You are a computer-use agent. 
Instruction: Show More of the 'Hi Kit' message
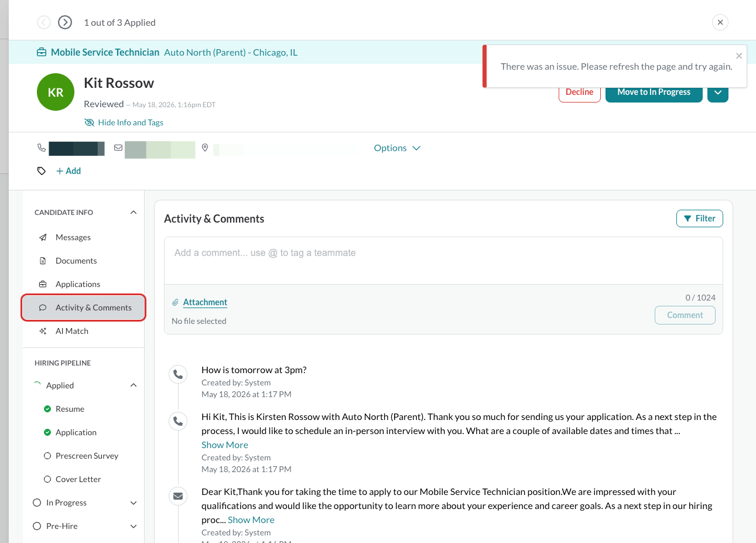click(x=225, y=445)
